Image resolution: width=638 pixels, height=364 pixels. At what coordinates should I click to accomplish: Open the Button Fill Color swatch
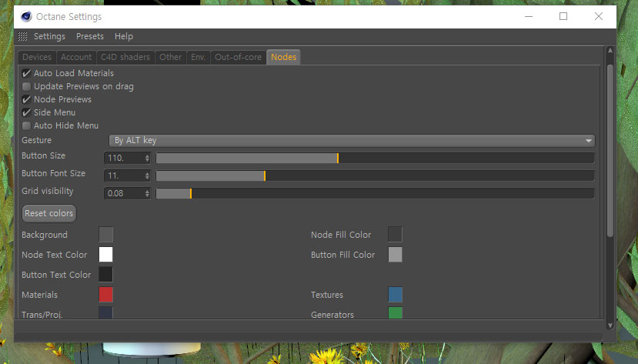coord(395,255)
